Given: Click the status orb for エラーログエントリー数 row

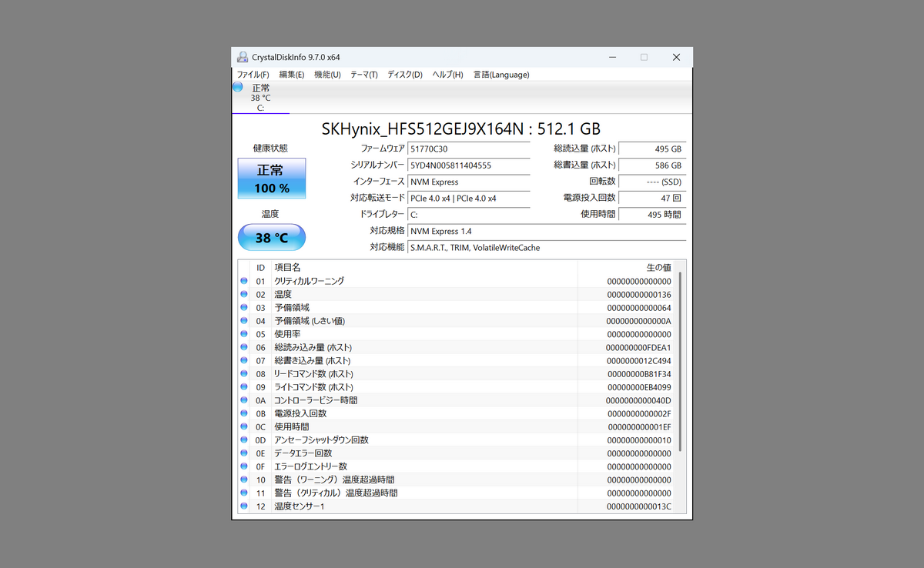Looking at the screenshot, I should (x=244, y=466).
